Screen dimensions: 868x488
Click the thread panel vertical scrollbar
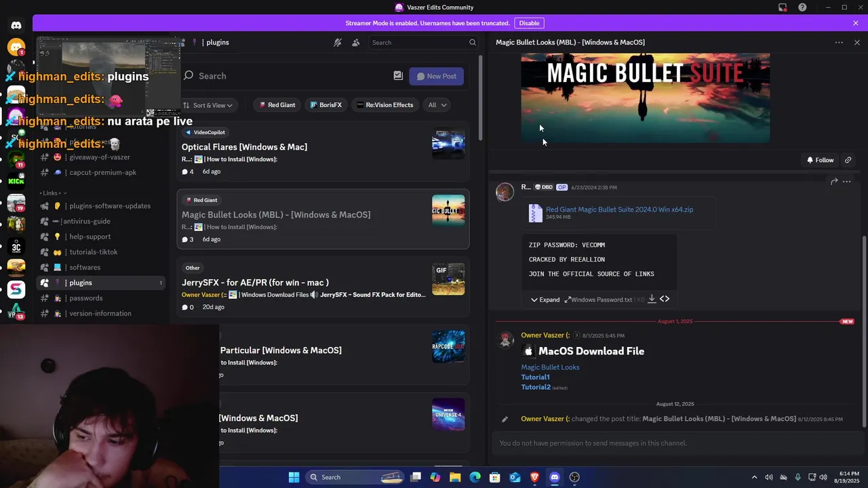point(863,332)
